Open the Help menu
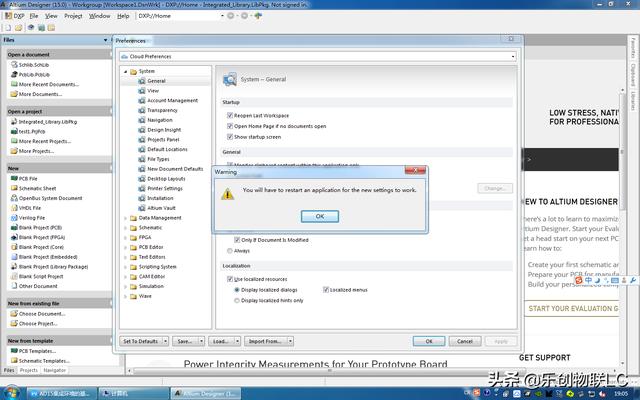Image resolution: width=640 pixels, height=400 pixels. pos(123,16)
